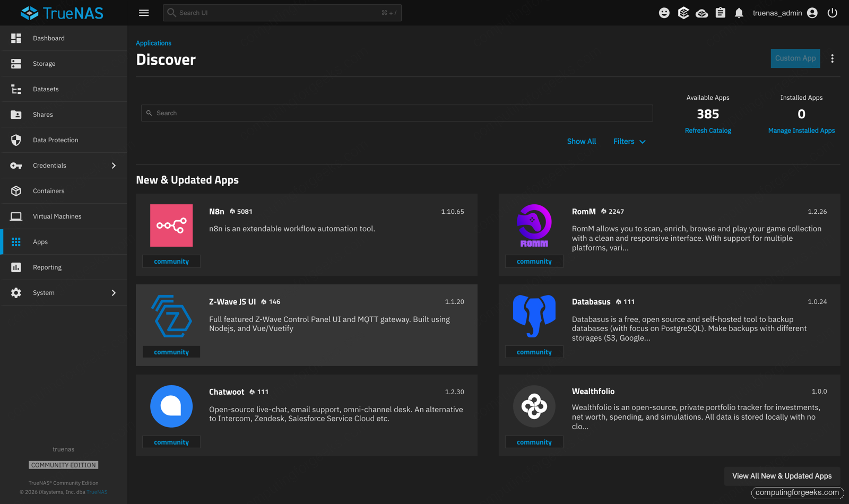The image size is (849, 504).
Task: Open the RomM app title
Action: point(584,212)
